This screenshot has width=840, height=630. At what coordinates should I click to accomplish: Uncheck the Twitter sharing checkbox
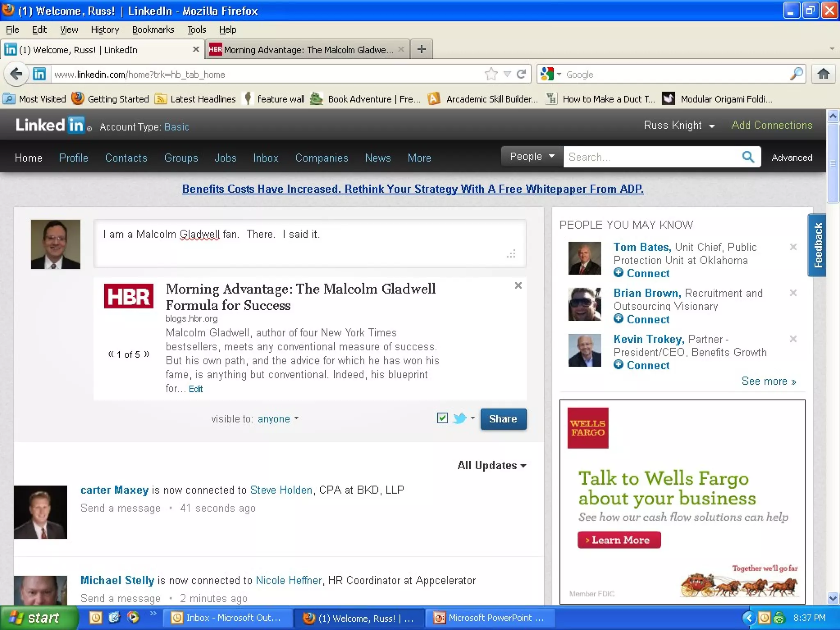tap(442, 418)
